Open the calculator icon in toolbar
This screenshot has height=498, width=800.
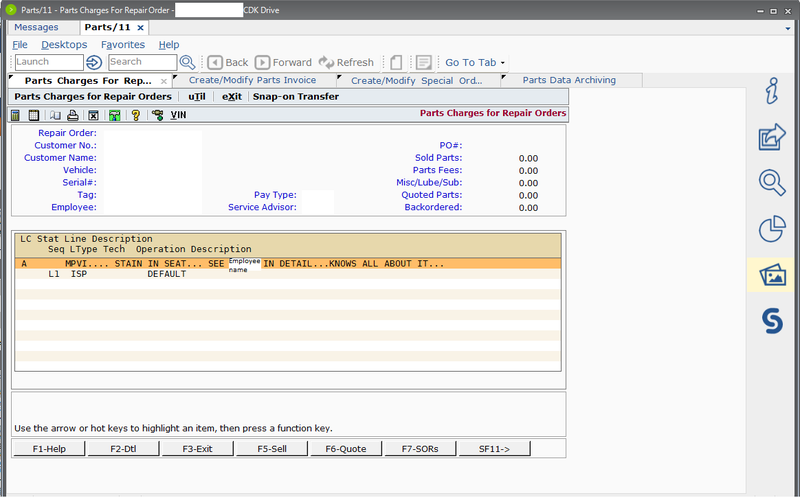15,115
